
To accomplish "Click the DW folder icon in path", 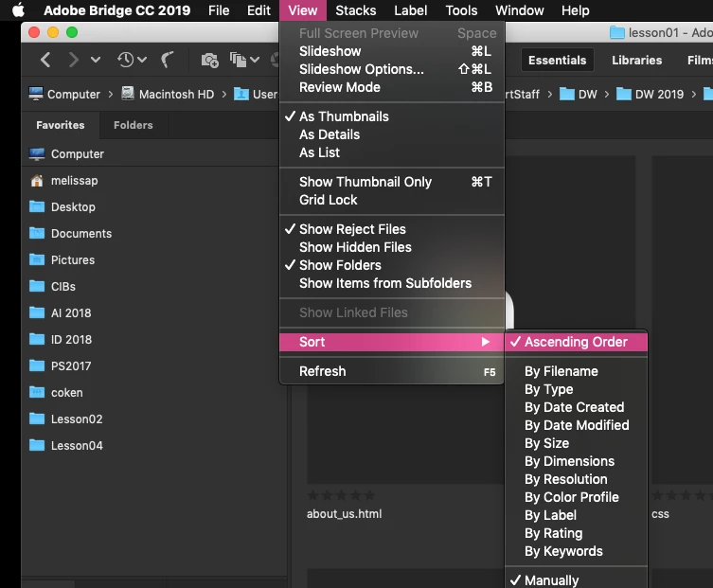I will (566, 94).
